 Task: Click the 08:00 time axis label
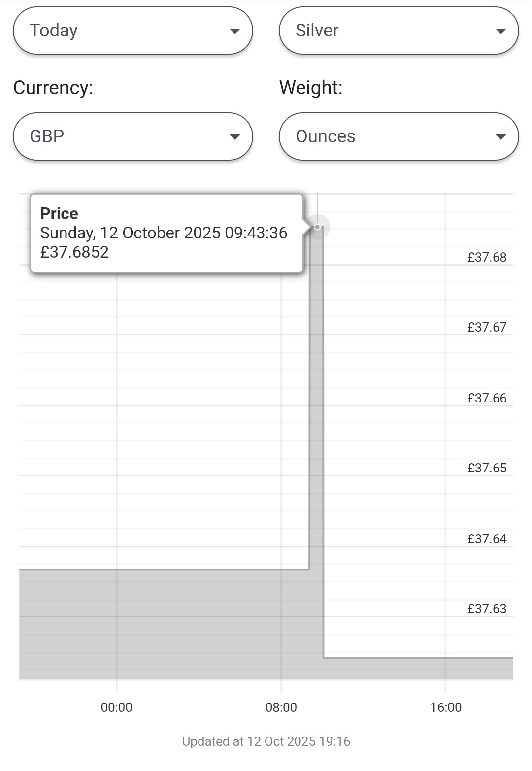coord(281,707)
